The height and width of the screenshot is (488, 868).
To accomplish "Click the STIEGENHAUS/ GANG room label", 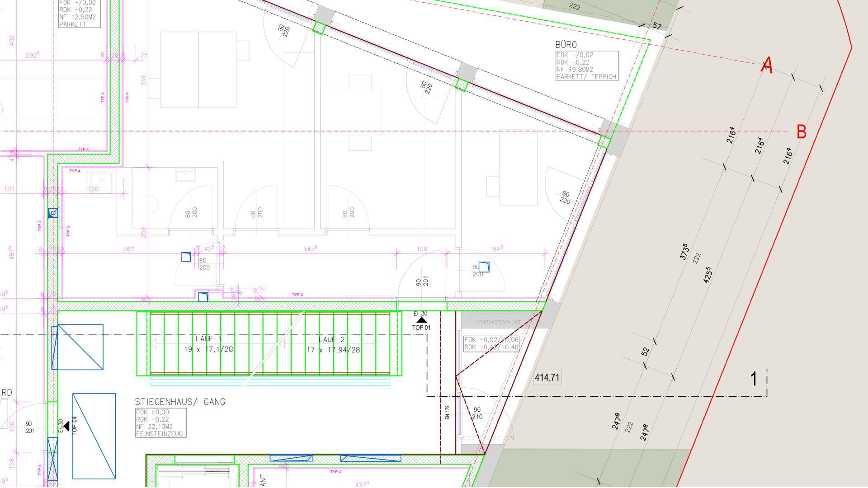I will point(180,402).
